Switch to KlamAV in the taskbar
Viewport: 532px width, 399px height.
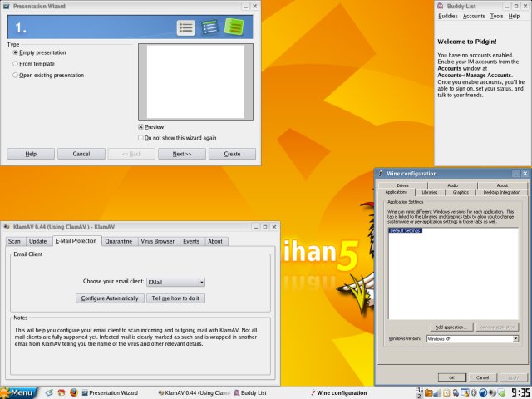coord(195,392)
